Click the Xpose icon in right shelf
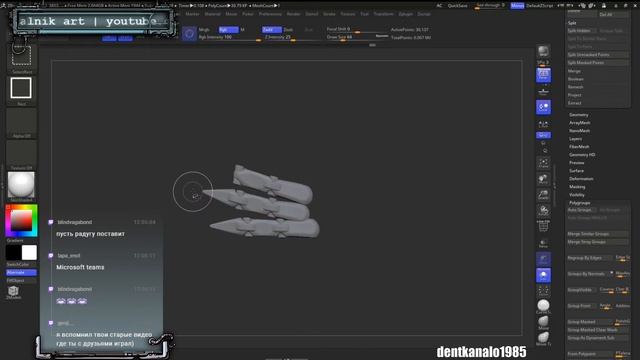 click(543, 291)
